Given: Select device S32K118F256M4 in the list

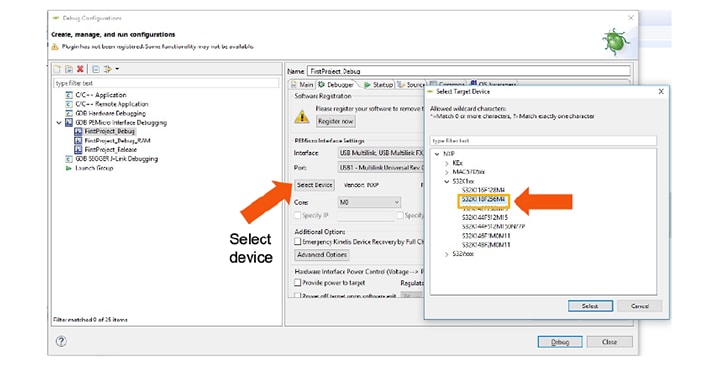Looking at the screenshot, I should (x=483, y=199).
